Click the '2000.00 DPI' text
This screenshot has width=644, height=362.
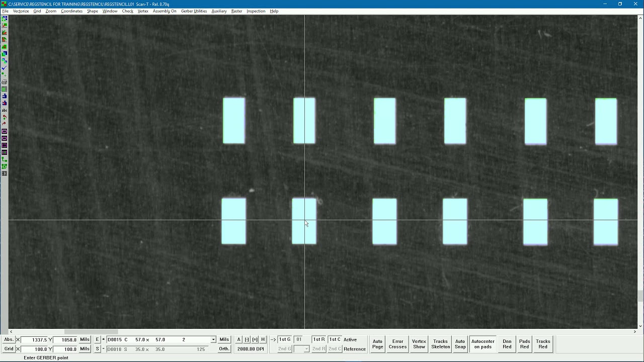tap(251, 349)
